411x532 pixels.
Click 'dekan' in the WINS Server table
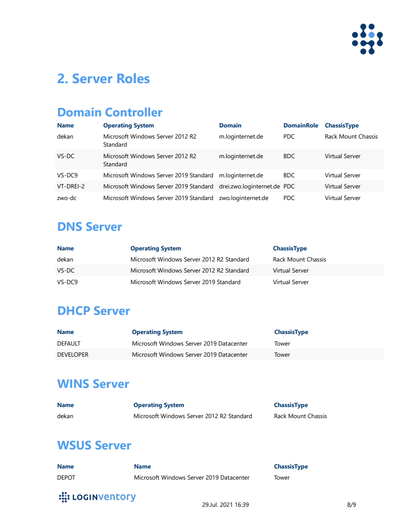pyautogui.click(x=65, y=416)
